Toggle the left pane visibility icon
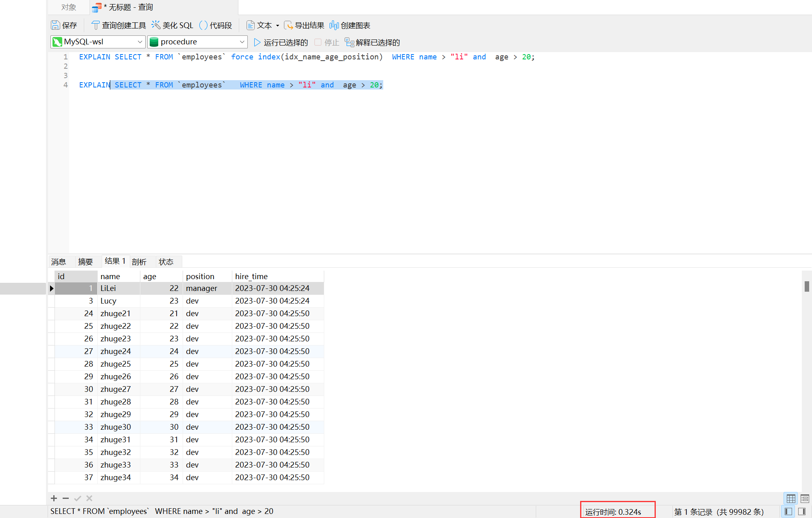This screenshot has height=518, width=812. (788, 511)
